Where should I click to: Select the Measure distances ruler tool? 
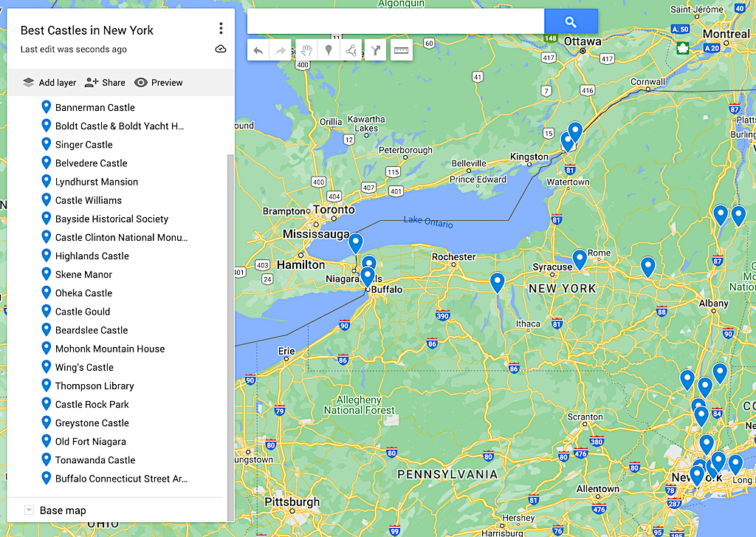point(401,50)
